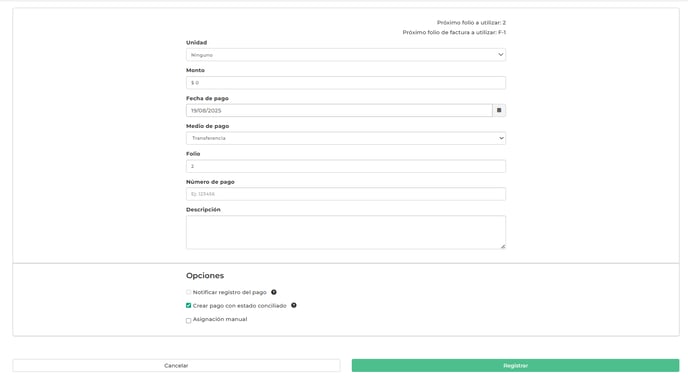
Task: Open the Unidad dropdown showing Ninguno
Action: [x=346, y=55]
